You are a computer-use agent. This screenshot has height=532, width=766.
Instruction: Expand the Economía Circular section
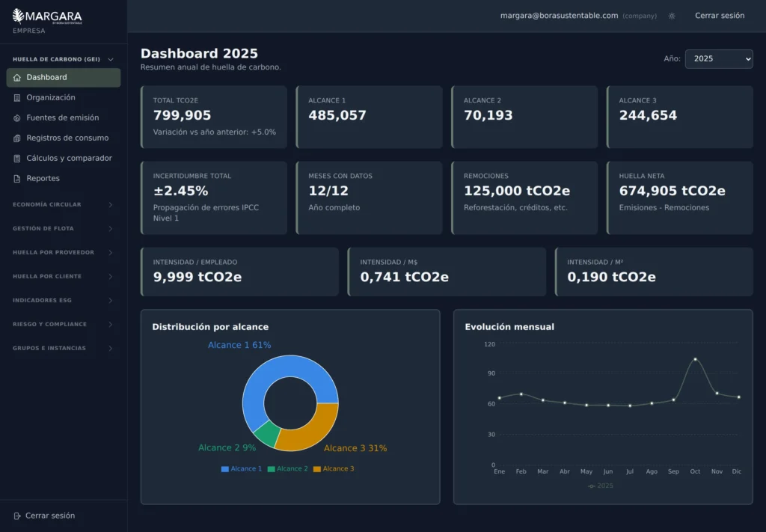(x=63, y=205)
